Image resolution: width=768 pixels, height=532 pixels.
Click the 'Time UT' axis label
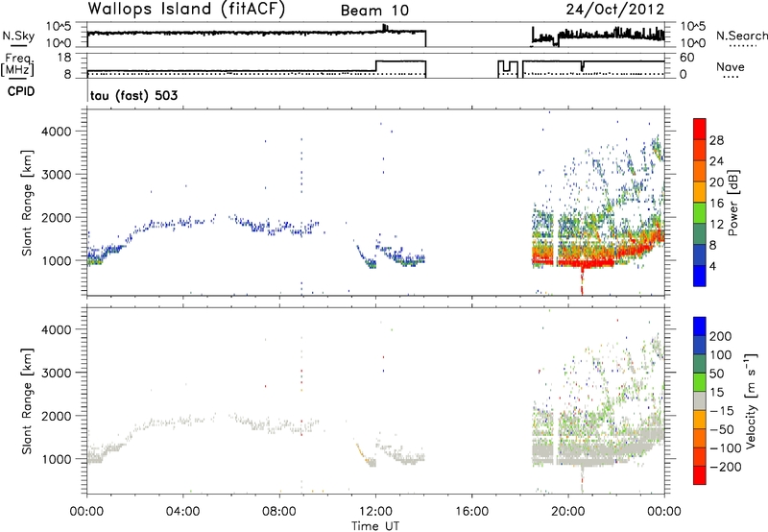375,526
